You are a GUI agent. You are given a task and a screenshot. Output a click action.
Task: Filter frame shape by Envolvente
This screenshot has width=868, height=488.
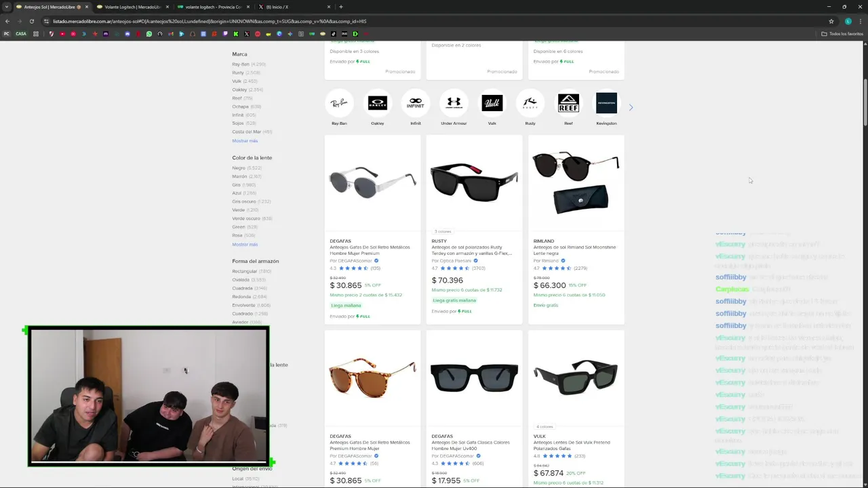click(251, 305)
